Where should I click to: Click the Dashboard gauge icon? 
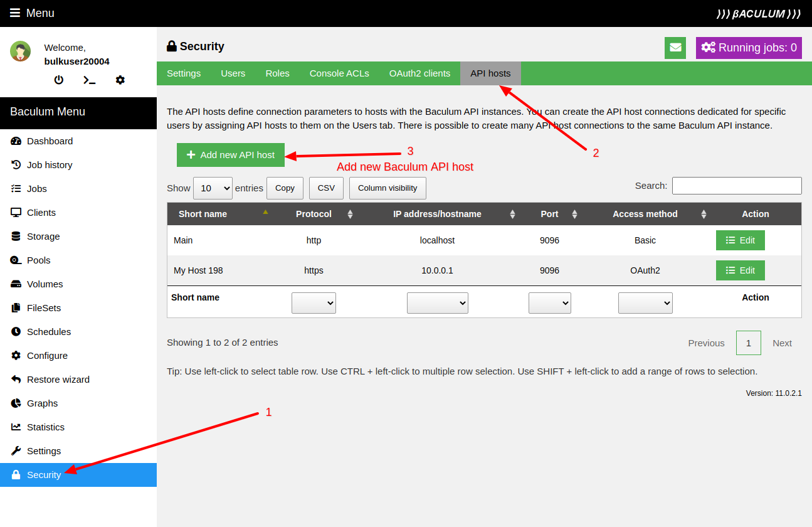[16, 141]
